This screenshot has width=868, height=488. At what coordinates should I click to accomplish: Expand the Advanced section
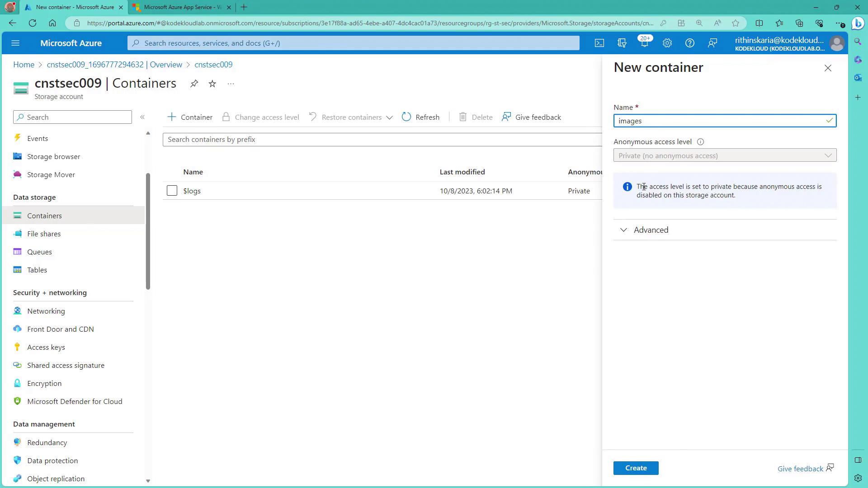pyautogui.click(x=651, y=230)
